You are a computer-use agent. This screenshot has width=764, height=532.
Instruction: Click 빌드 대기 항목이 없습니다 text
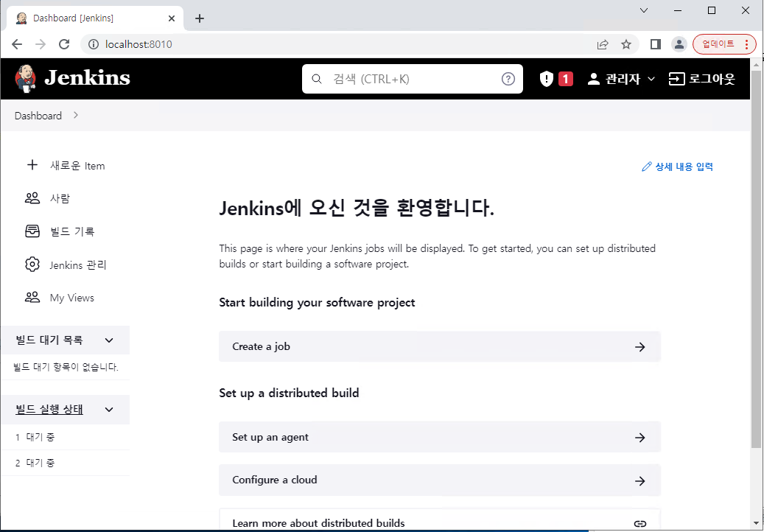pyautogui.click(x=66, y=367)
